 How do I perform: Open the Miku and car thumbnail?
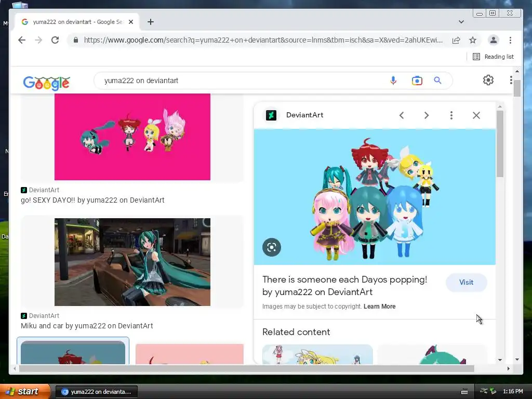pos(132,262)
